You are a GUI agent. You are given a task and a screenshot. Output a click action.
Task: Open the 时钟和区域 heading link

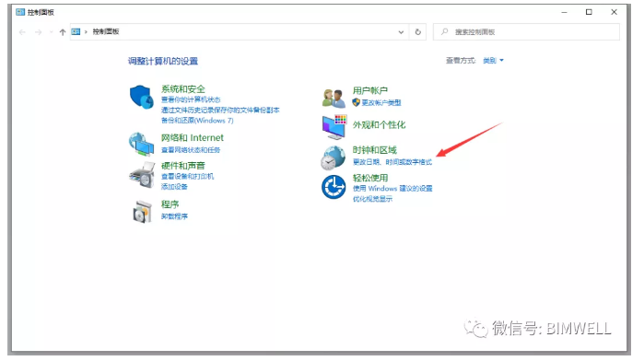point(375,150)
